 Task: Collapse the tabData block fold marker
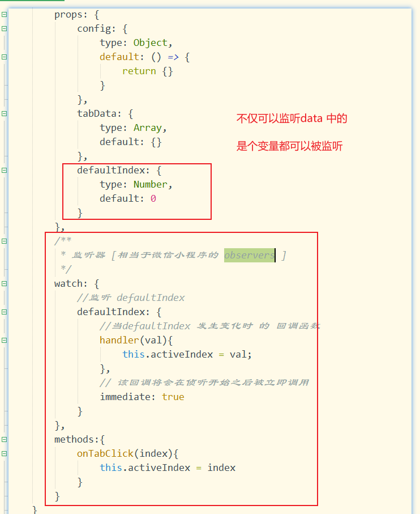coord(5,114)
